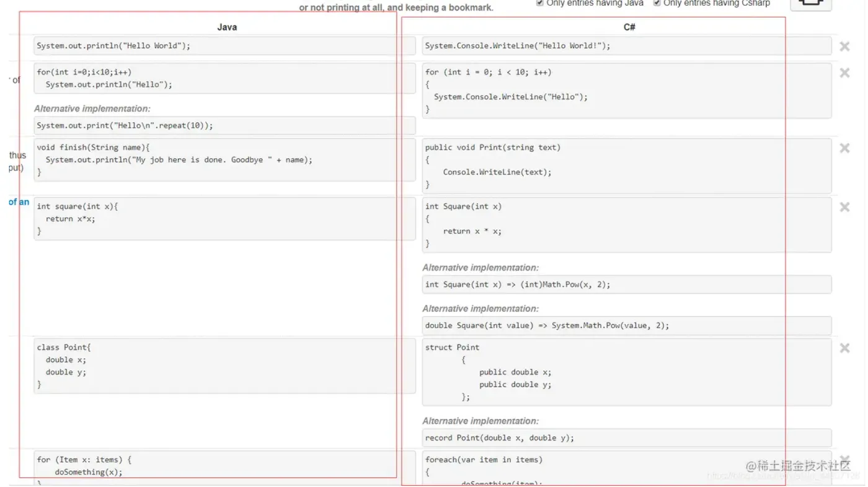This screenshot has height=487, width=868.
Task: Remove the finish/Print procedure row via X icon
Action: click(x=844, y=148)
